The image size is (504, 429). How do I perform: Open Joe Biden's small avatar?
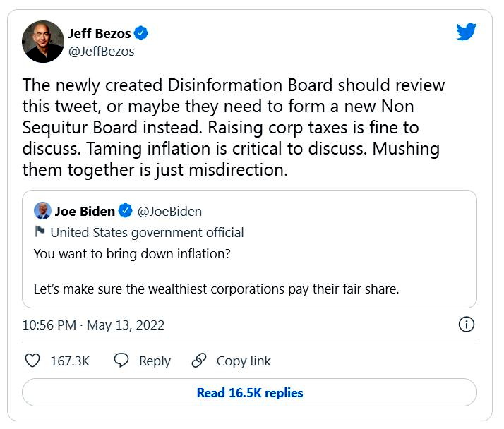[x=42, y=211]
